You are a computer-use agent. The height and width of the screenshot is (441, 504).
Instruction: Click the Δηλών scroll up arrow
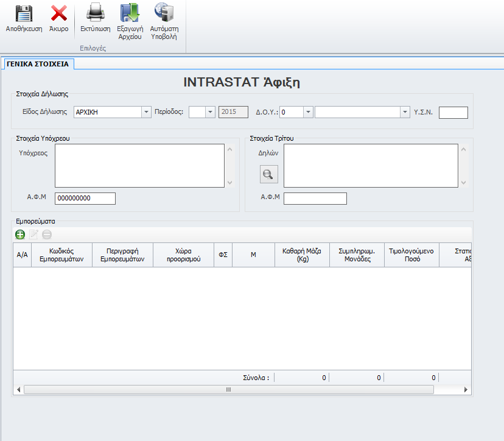pos(463,149)
